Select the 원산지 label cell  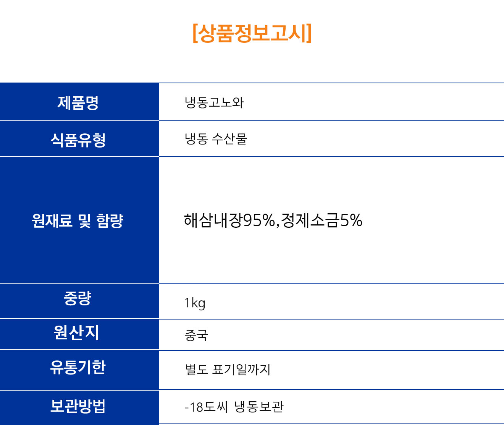click(x=79, y=334)
